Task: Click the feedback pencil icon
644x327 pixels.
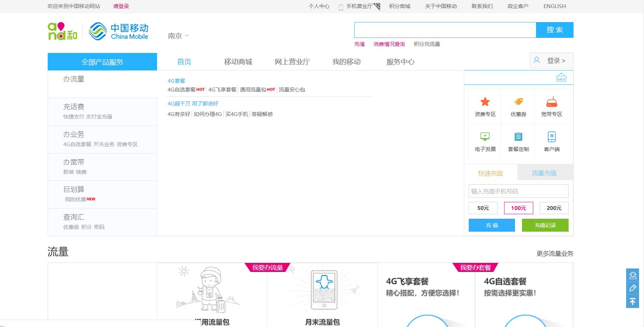Action: coord(632,288)
